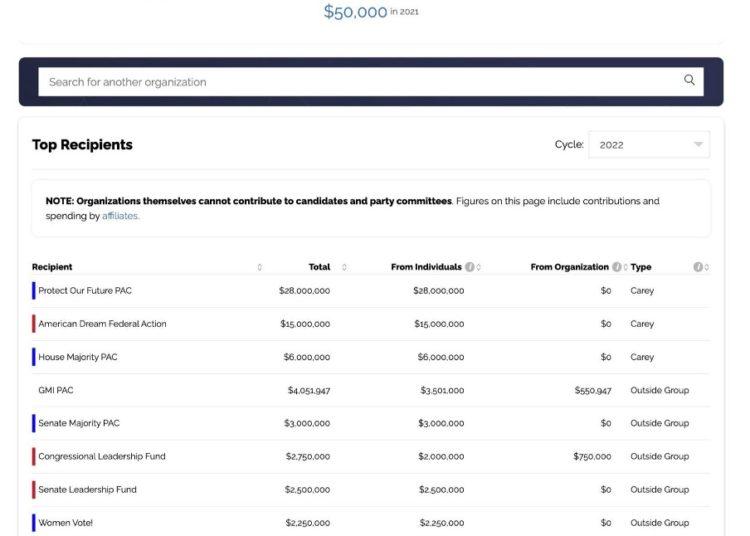
Task: Click the $2,750,000 total value
Action: click(308, 457)
